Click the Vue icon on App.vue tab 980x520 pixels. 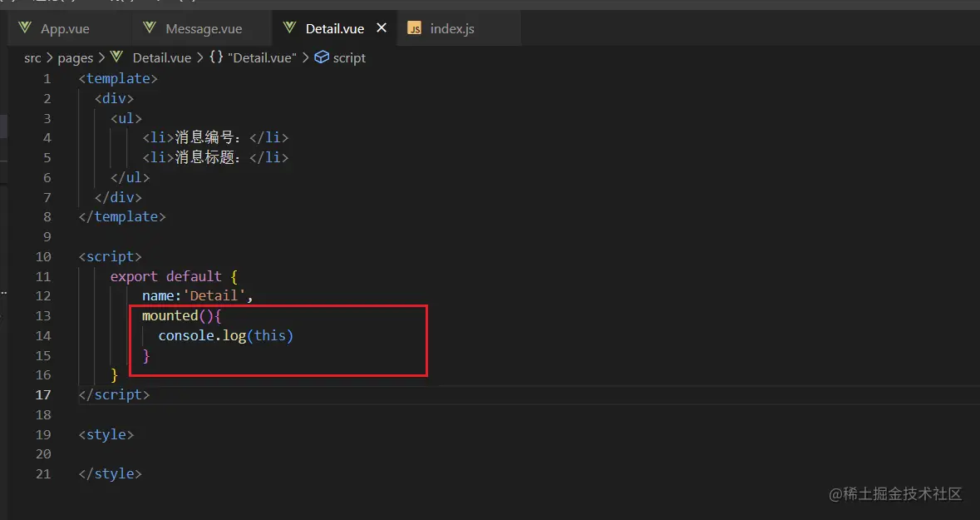(25, 28)
